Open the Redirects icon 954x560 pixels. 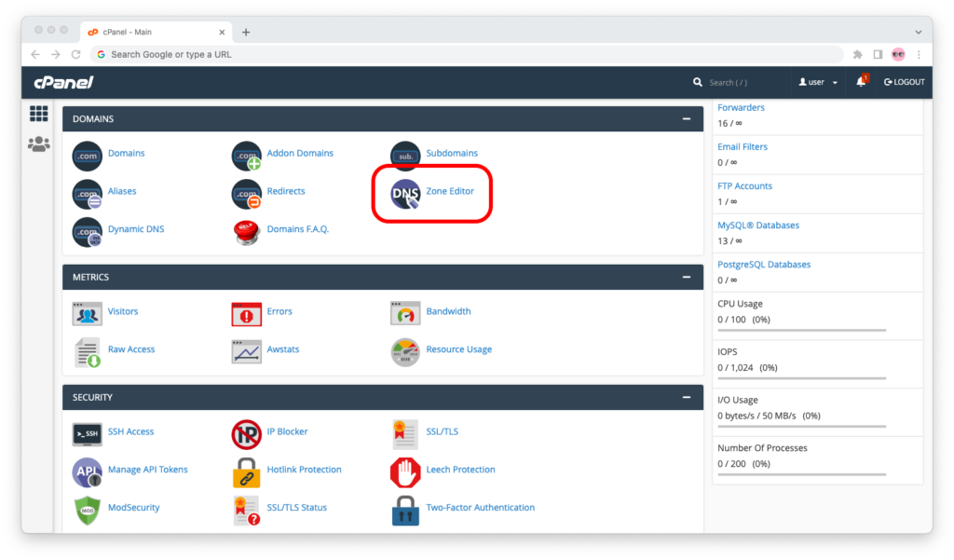246,194
